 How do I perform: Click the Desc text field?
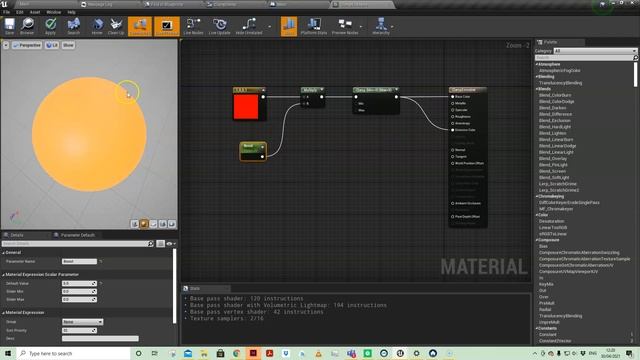point(100,338)
